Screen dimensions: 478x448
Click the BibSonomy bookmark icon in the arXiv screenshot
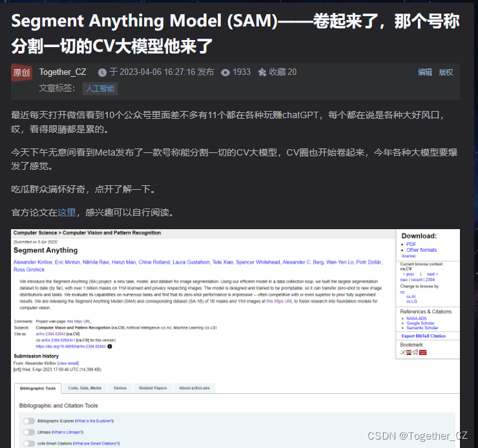coord(409,352)
